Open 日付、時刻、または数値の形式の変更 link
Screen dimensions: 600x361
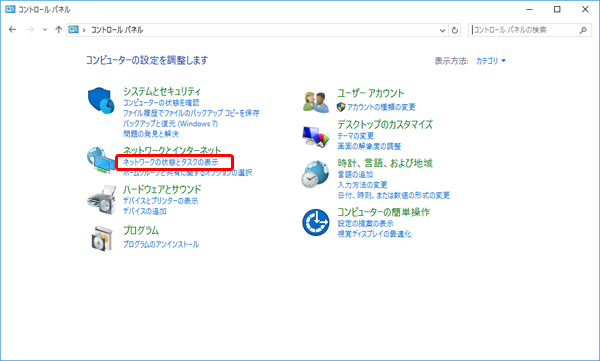394,195
